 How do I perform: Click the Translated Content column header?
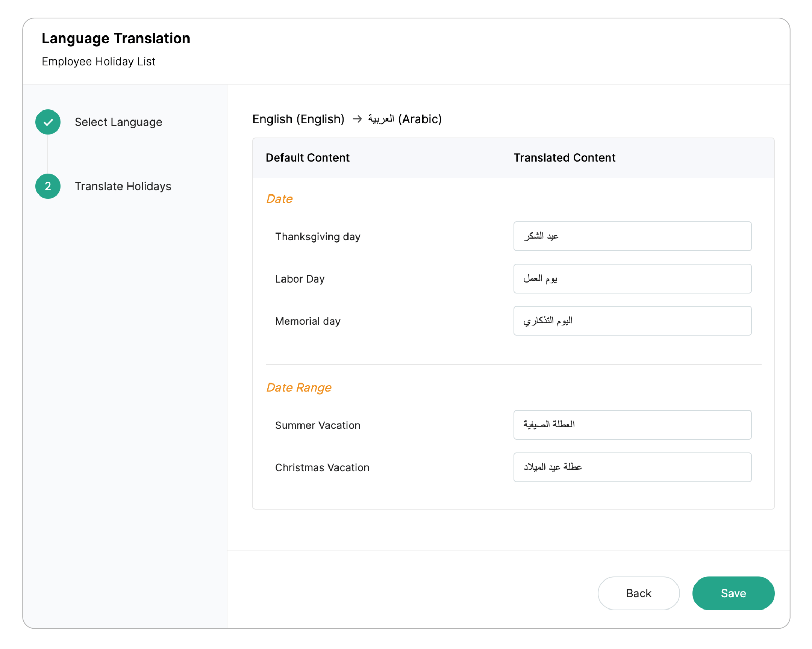point(564,157)
